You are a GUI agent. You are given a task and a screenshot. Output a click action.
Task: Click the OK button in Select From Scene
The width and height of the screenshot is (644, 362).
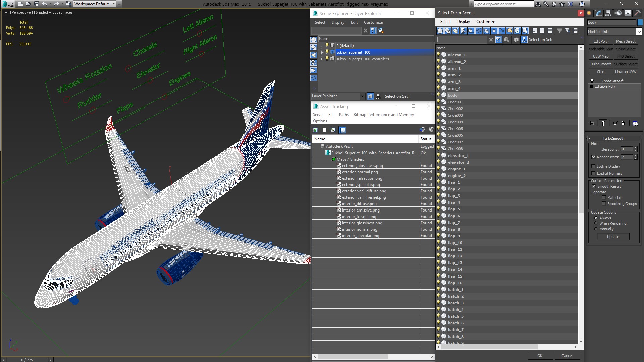tap(539, 356)
